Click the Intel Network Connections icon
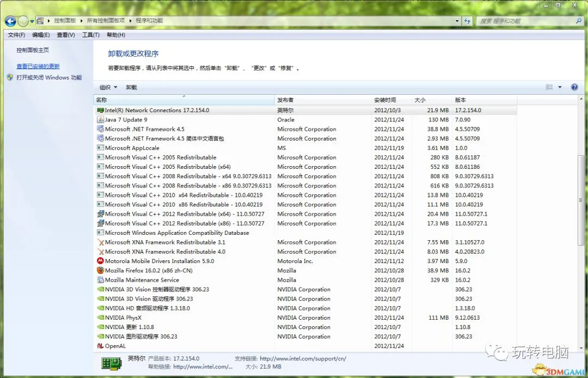Viewport: 588px width, 378px height. click(100, 110)
